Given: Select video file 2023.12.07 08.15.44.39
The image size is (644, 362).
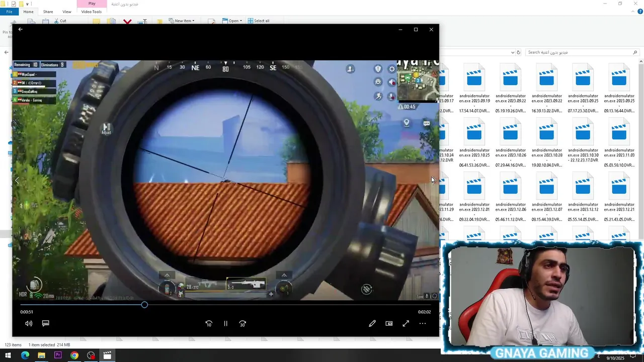Looking at the screenshot, I should click(x=546, y=197).
